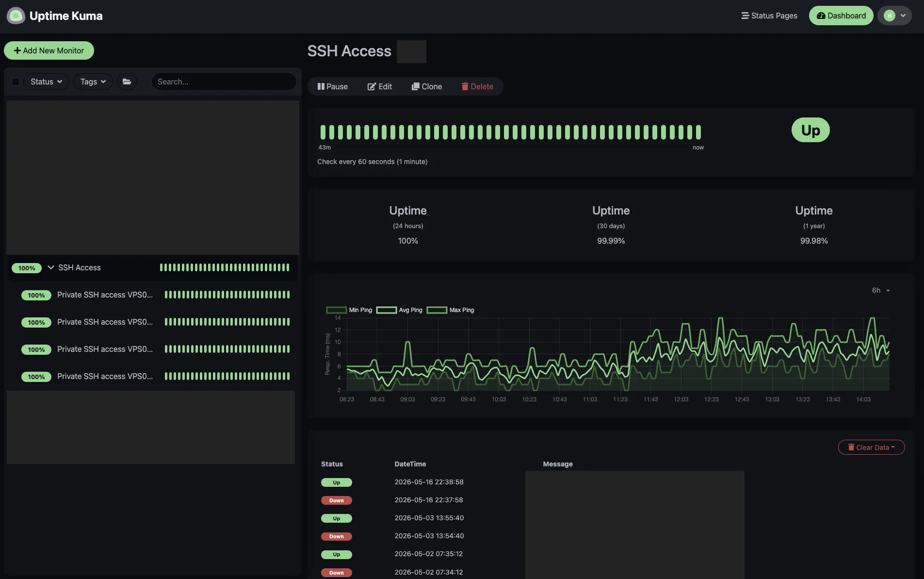The height and width of the screenshot is (579, 924).
Task: Collapse the SSH Access group chevron
Action: pos(50,267)
